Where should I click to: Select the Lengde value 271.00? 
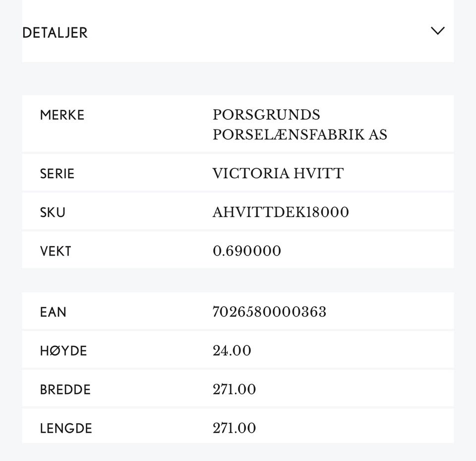pos(234,428)
